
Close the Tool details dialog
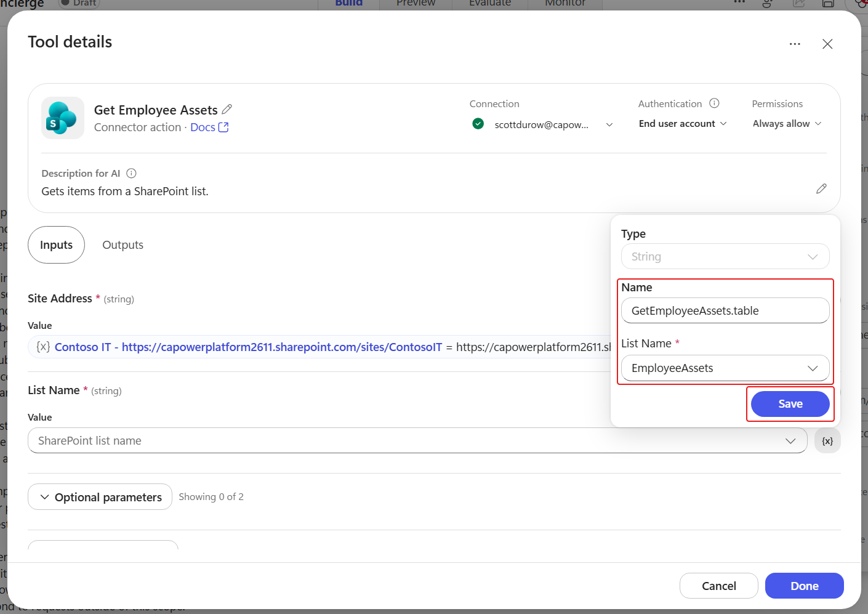click(827, 44)
